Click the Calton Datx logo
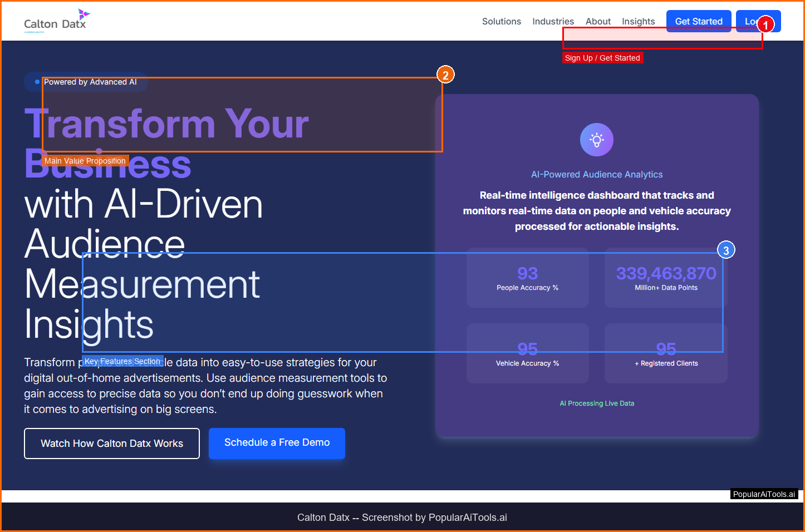 click(56, 21)
